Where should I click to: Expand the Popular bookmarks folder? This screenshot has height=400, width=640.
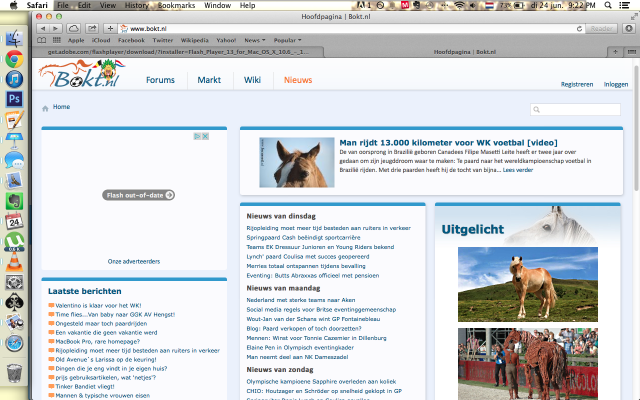tap(287, 40)
